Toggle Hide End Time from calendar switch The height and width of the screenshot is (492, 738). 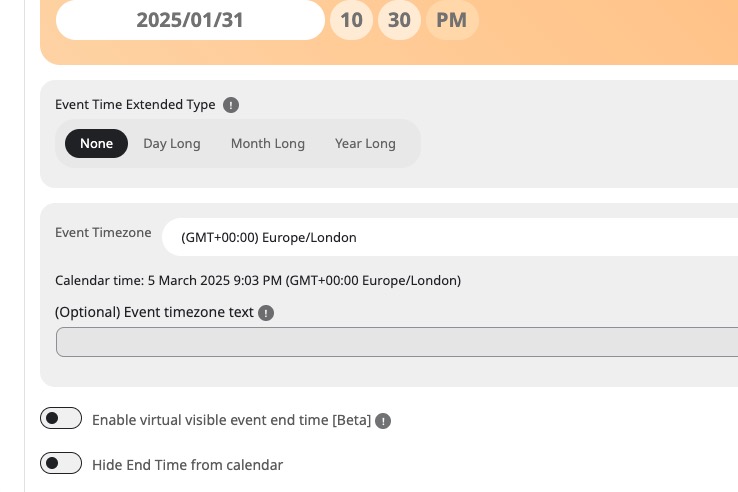coord(61,463)
